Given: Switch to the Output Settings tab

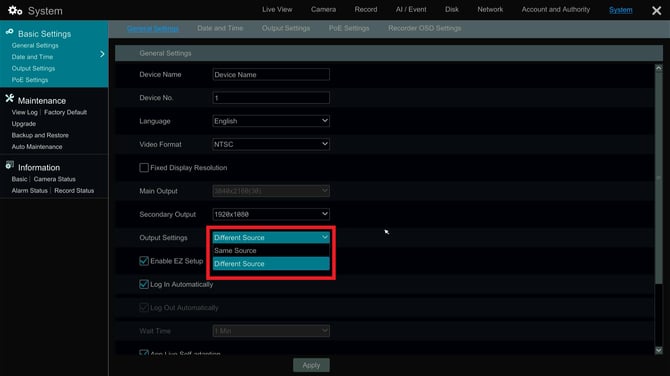Looking at the screenshot, I should (x=286, y=28).
